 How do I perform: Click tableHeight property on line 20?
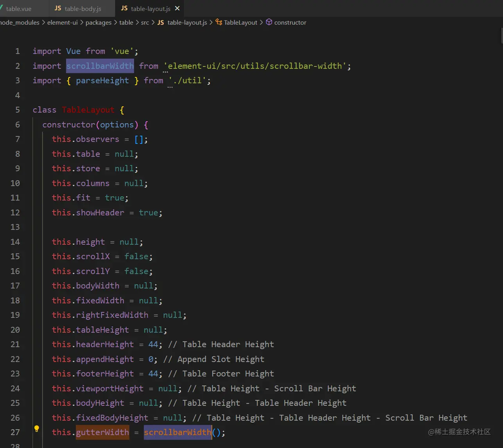click(x=102, y=330)
